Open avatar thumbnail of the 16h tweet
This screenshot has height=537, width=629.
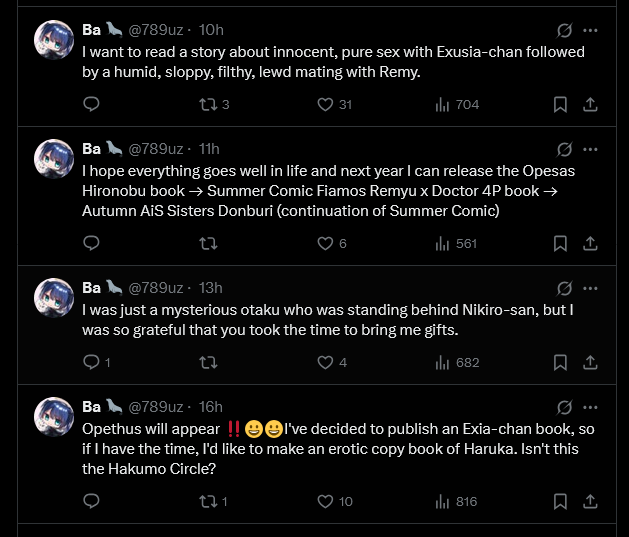pos(54,417)
